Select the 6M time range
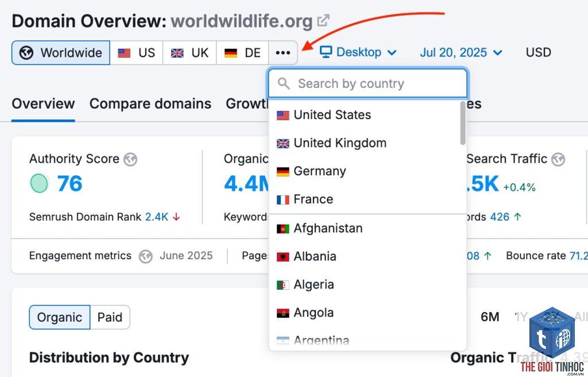The width and height of the screenshot is (588, 377). [490, 317]
